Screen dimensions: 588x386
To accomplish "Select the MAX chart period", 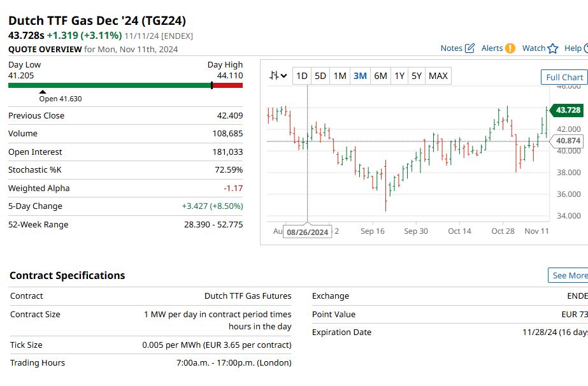I will coord(438,76).
